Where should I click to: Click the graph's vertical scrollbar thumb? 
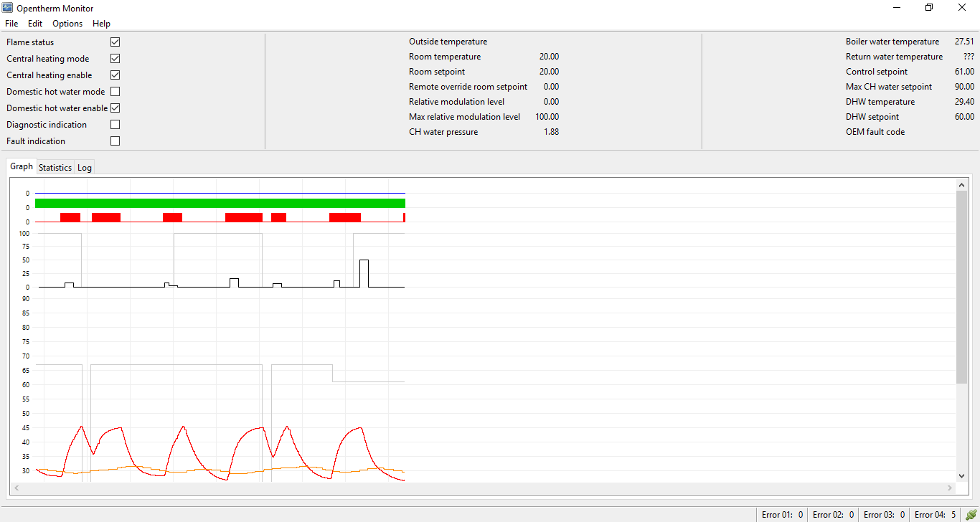pyautogui.click(x=962, y=287)
